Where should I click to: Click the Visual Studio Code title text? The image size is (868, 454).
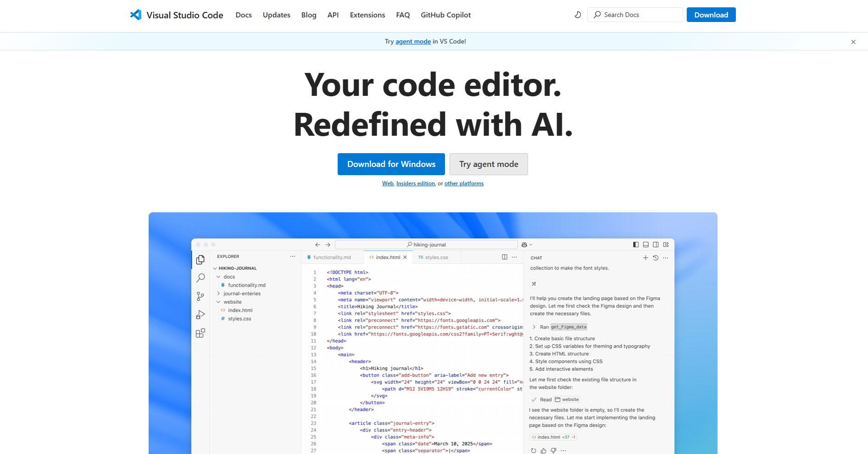click(x=185, y=15)
